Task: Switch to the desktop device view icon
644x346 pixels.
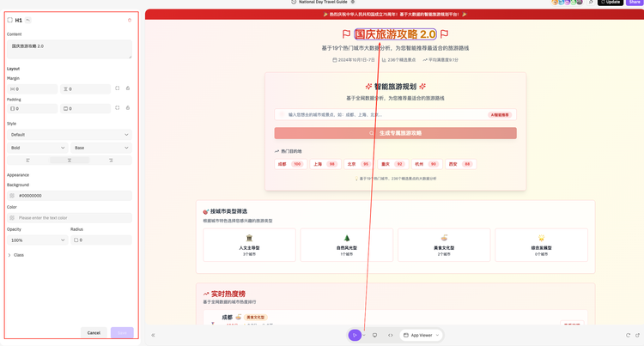Action: (374, 335)
